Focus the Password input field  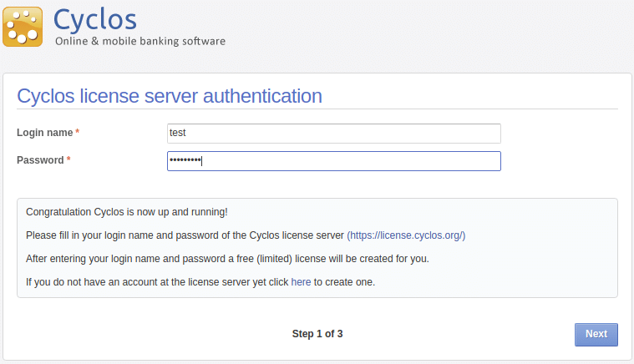pyautogui.click(x=334, y=161)
